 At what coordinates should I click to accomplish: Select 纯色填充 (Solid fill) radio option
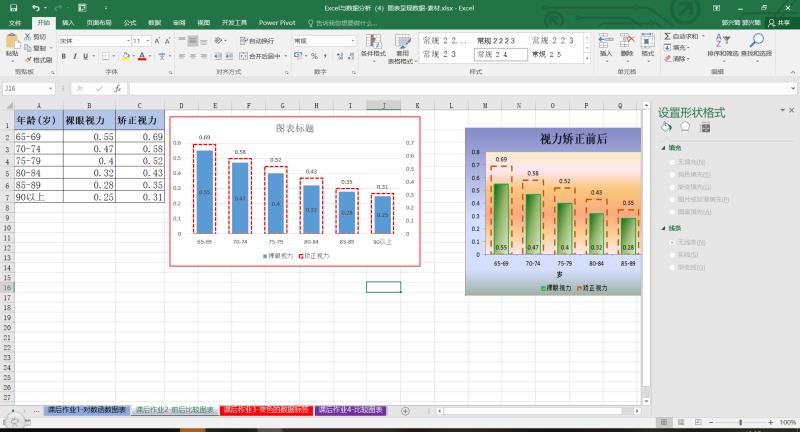[x=672, y=174]
